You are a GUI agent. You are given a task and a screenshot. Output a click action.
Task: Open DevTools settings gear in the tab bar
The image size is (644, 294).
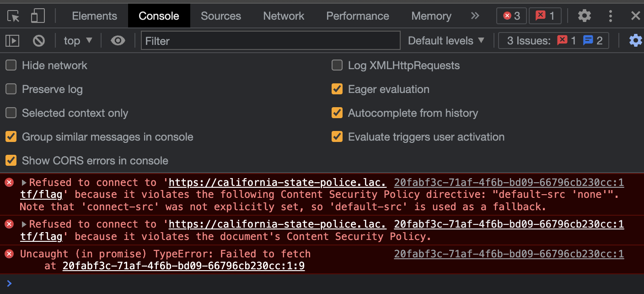tap(584, 16)
